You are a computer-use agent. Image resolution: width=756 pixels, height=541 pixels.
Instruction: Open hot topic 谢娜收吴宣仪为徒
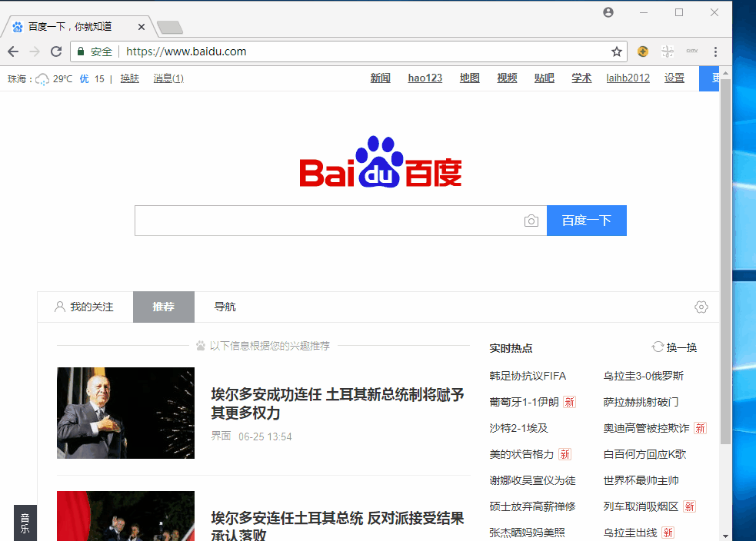tap(532, 480)
